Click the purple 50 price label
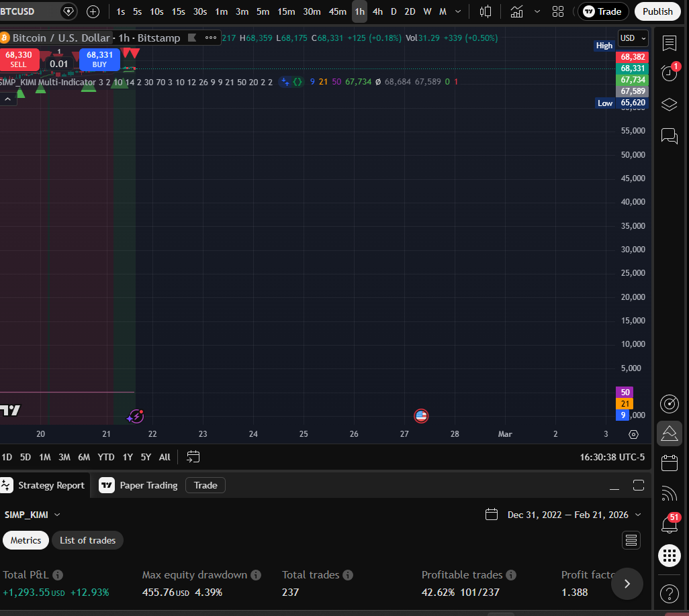This screenshot has width=689, height=616. click(625, 392)
